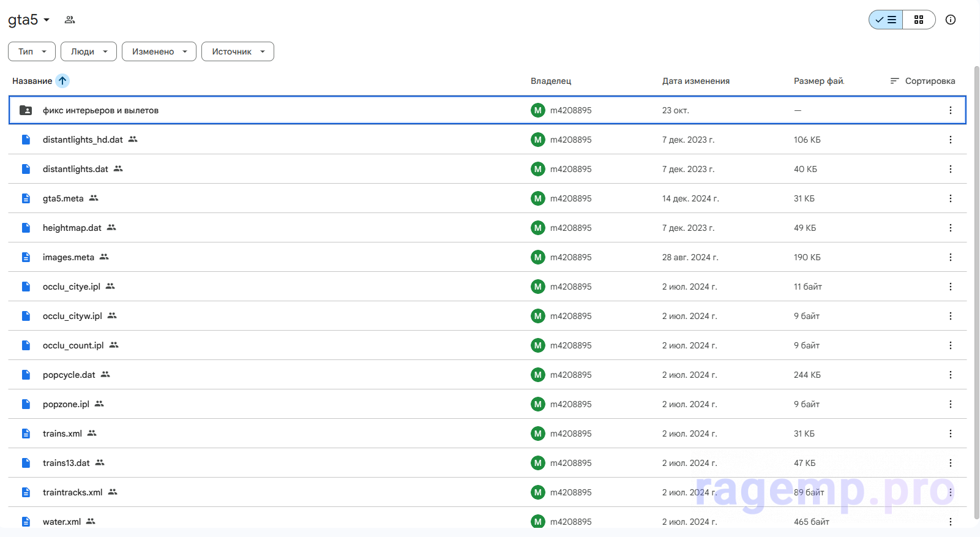Open the Источник filter dropdown
The height and width of the screenshot is (537, 980).
[x=238, y=51]
